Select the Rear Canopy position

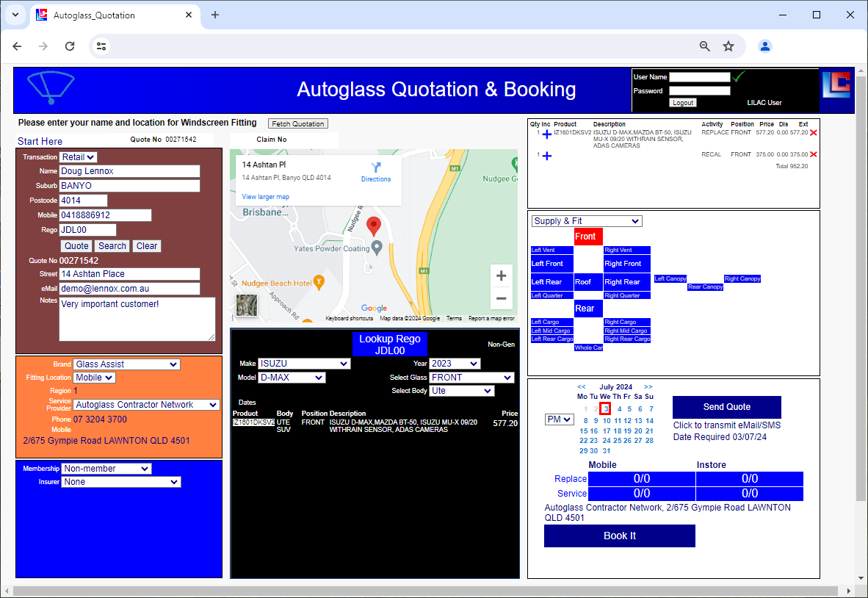coord(705,287)
